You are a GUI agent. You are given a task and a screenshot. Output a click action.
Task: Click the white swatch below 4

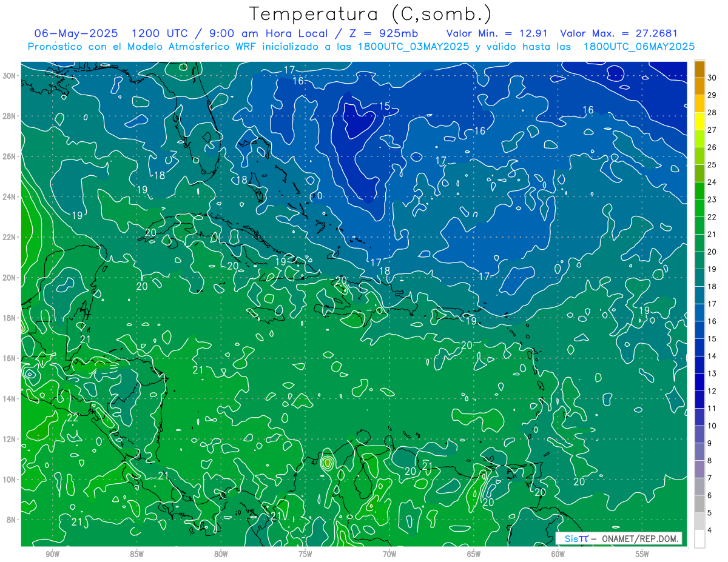(699, 540)
